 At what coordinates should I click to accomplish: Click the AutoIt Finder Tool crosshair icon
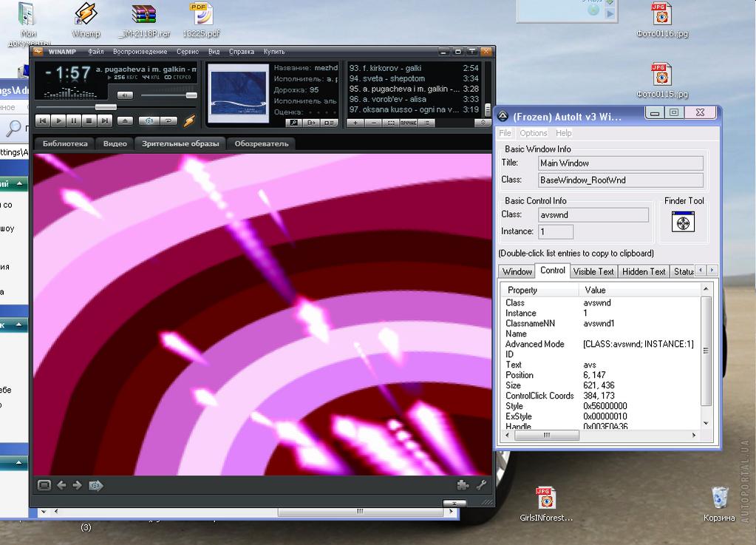(683, 221)
